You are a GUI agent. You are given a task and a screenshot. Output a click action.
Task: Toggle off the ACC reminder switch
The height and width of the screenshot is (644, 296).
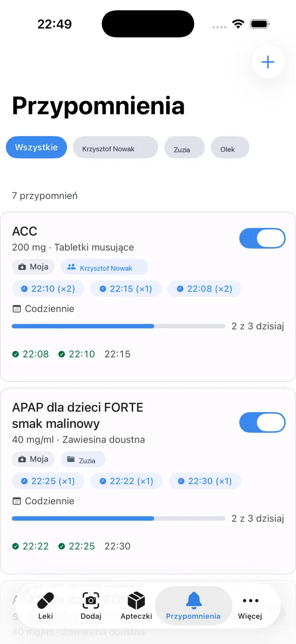pyautogui.click(x=262, y=238)
